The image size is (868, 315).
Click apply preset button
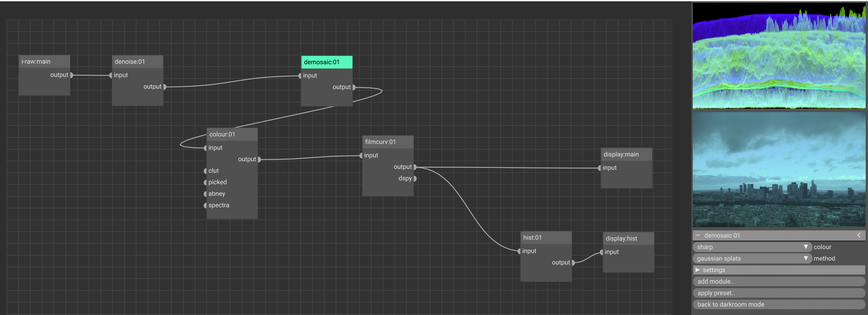pos(778,293)
